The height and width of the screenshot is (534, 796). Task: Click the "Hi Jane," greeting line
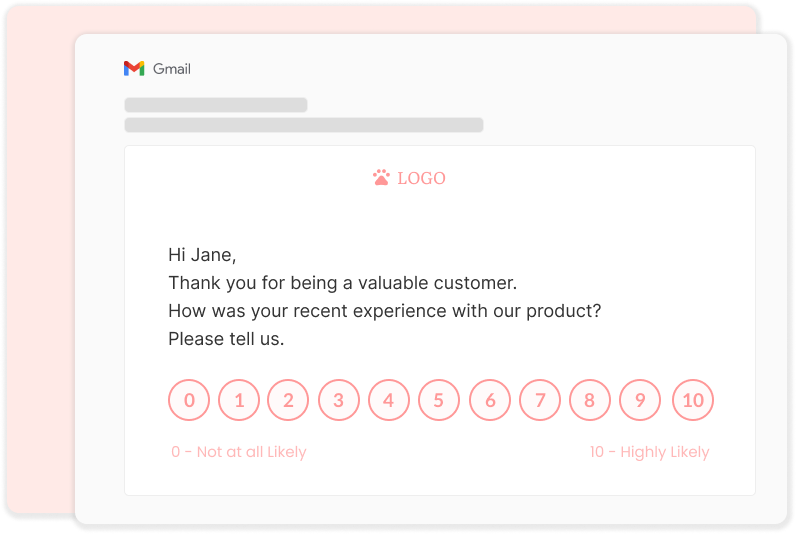(x=202, y=255)
